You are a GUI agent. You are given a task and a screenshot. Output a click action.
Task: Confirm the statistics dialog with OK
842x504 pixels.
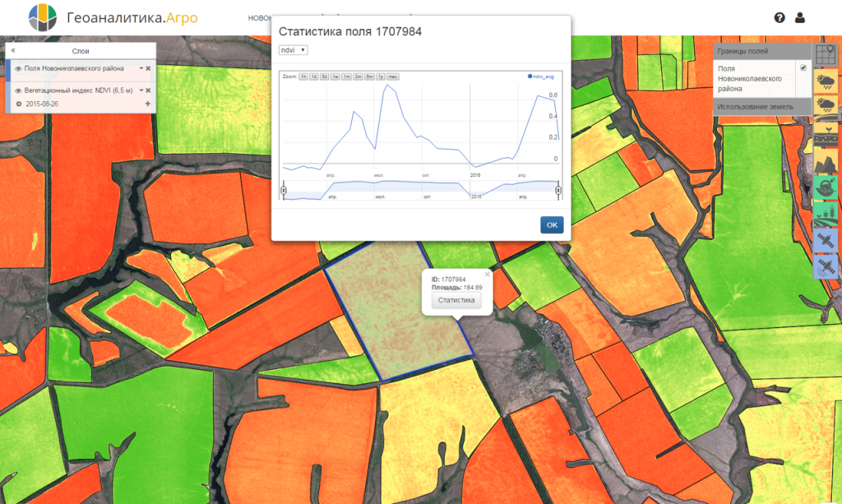click(x=552, y=225)
